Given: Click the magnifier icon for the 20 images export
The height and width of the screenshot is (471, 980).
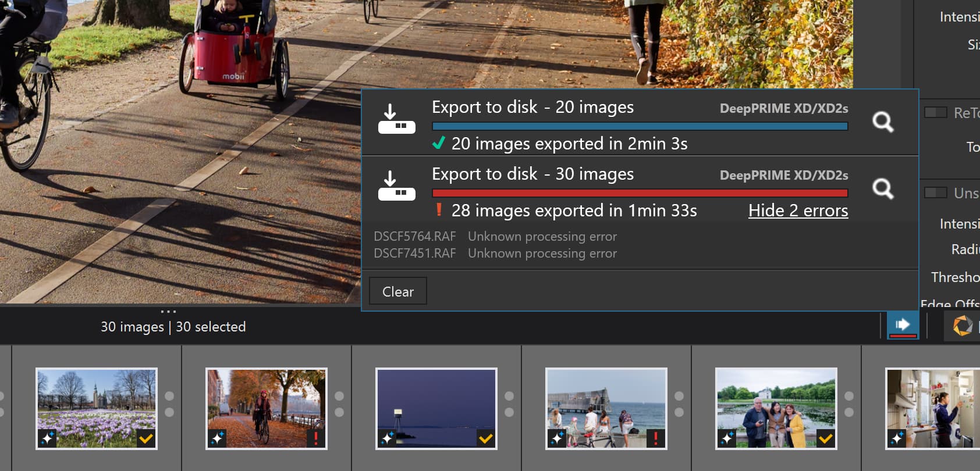Looking at the screenshot, I should point(882,122).
